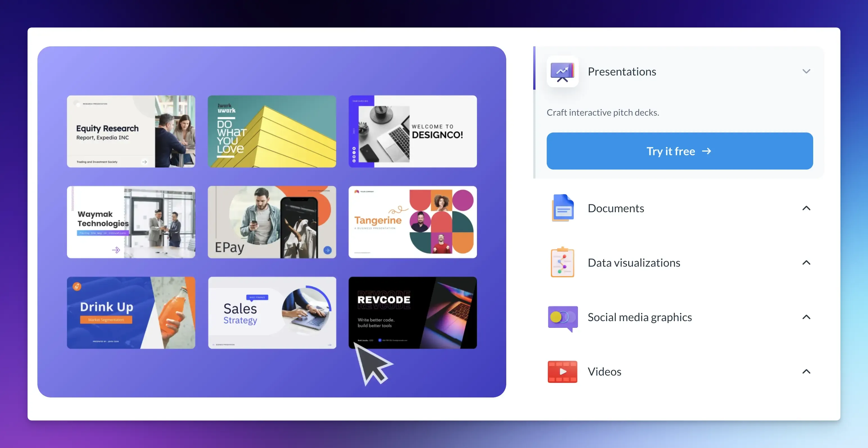Open the Equity Research template thumbnail
868x448 pixels.
click(131, 131)
